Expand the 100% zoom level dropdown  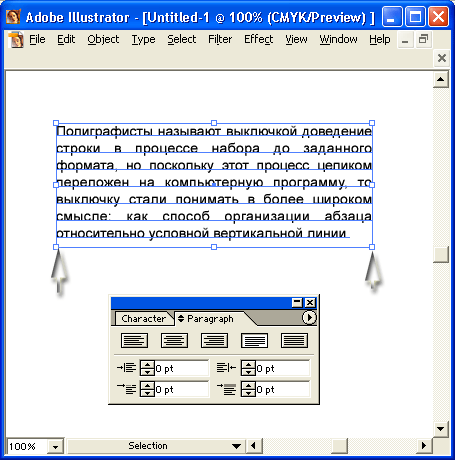point(55,447)
